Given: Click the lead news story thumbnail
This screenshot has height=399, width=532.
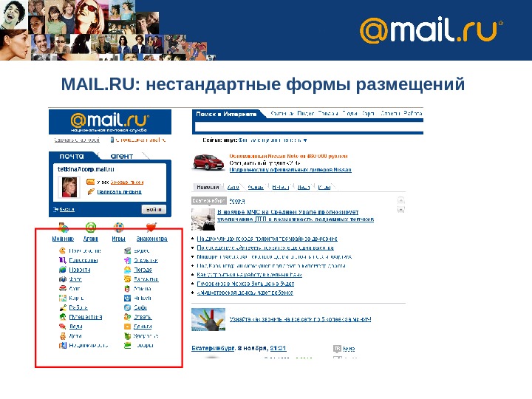Looking at the screenshot, I should tap(203, 219).
